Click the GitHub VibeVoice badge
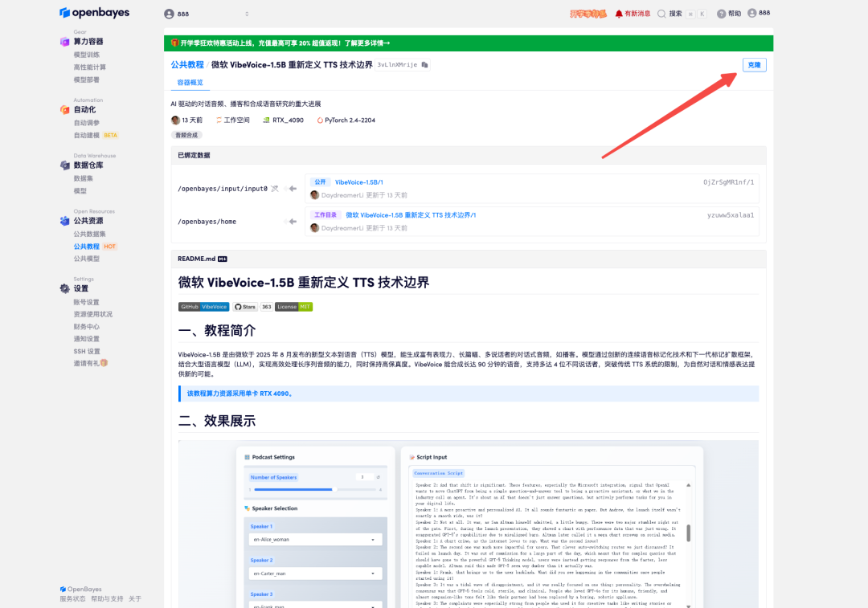The height and width of the screenshot is (608, 868). click(204, 307)
